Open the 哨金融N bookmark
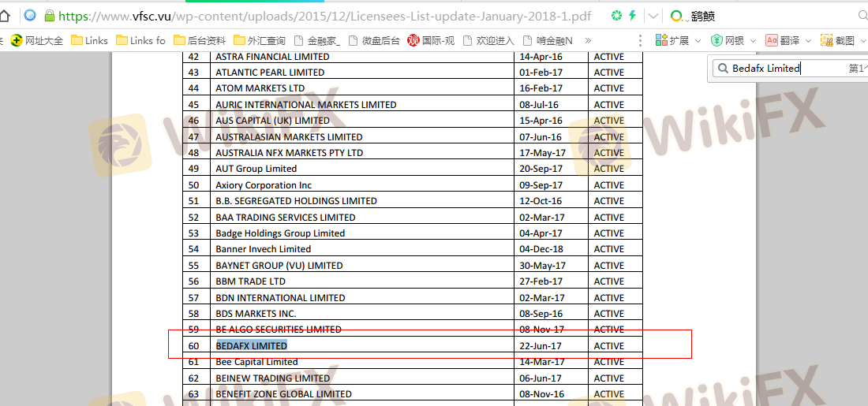The height and width of the screenshot is (406, 868). (548, 40)
